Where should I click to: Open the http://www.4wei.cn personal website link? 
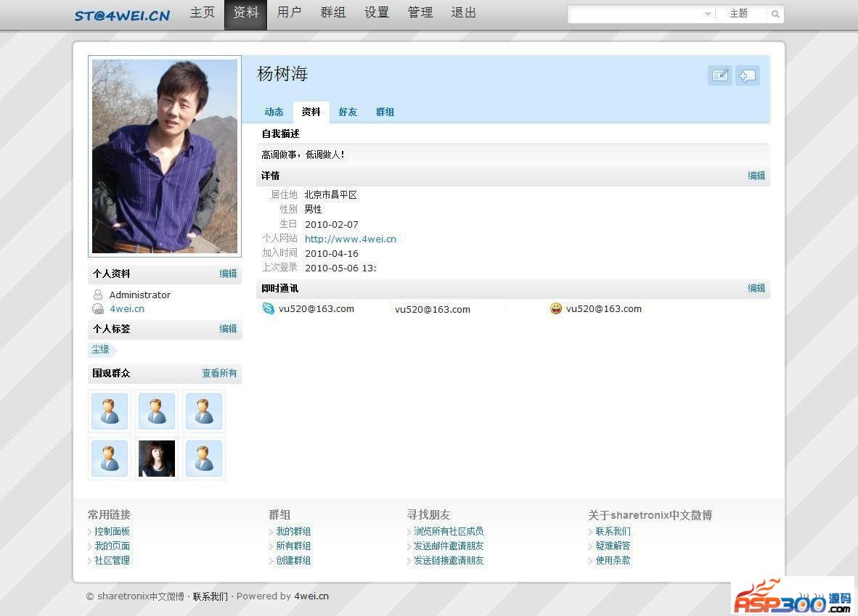[x=350, y=239]
